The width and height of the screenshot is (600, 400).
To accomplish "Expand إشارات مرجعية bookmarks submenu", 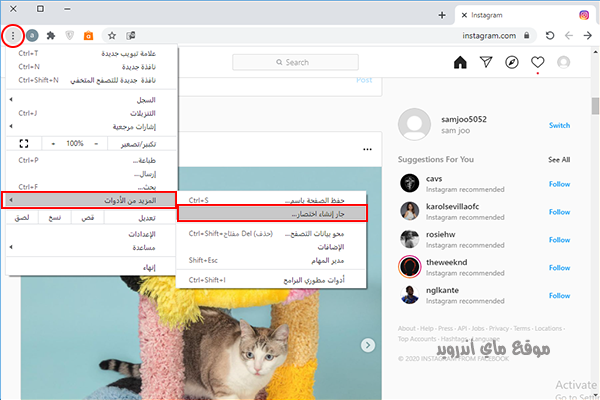I will (x=91, y=127).
